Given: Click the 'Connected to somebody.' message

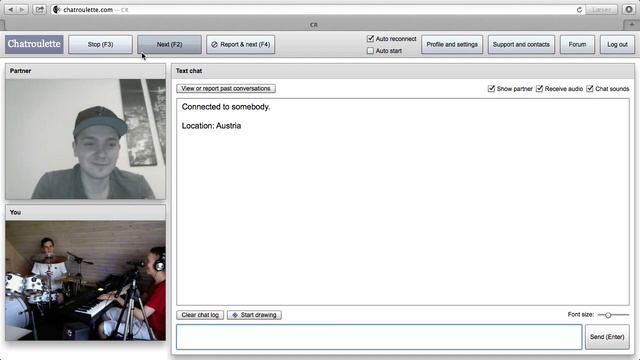Looking at the screenshot, I should coord(226,107).
